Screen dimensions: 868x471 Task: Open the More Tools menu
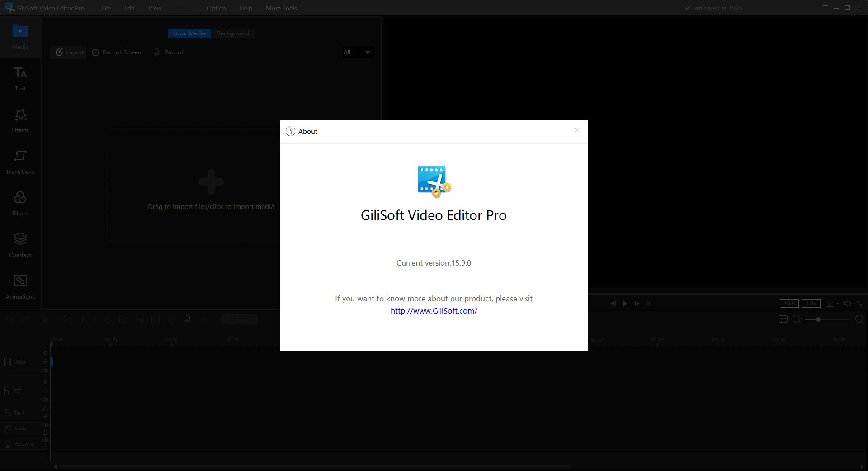[281, 8]
